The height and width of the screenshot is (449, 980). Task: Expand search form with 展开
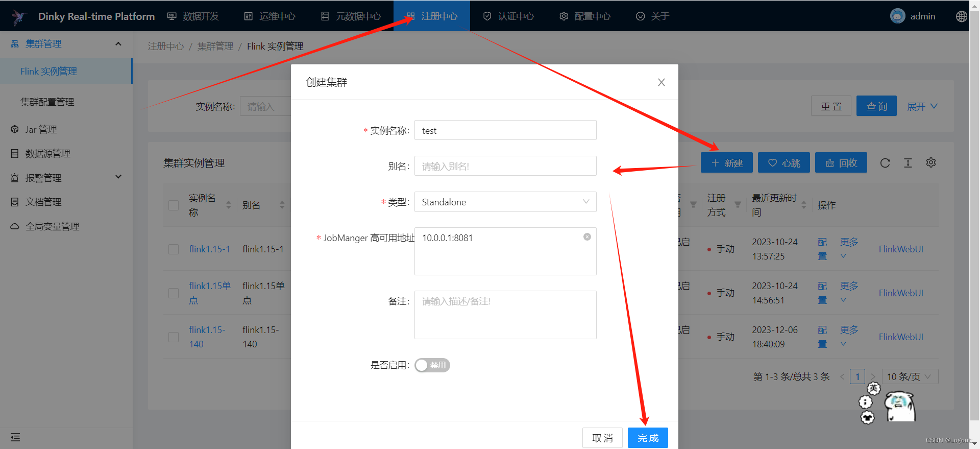(x=922, y=106)
